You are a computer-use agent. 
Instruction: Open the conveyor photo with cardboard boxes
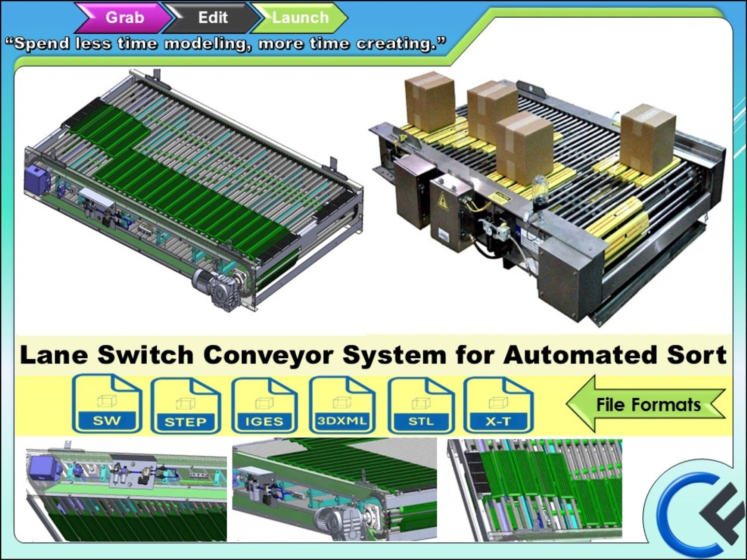click(x=548, y=198)
